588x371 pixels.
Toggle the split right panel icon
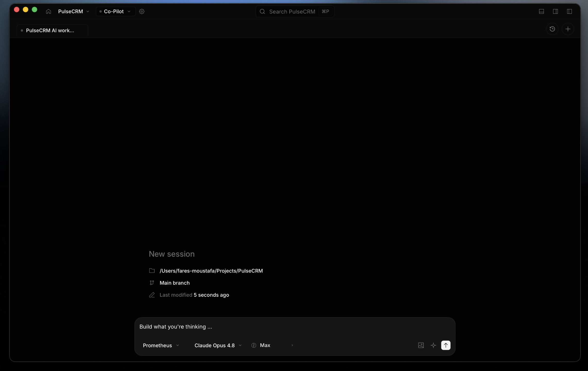(555, 12)
